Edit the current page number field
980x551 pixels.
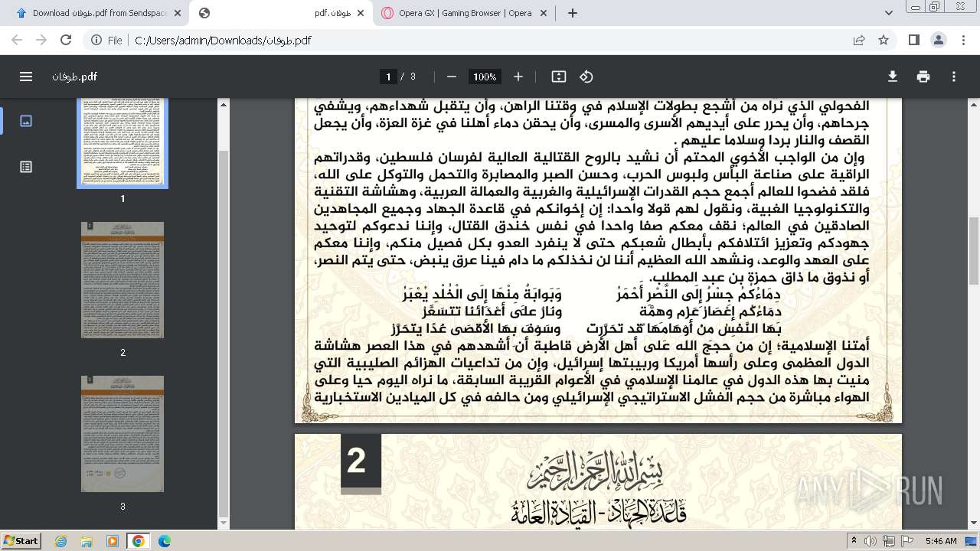coord(388,77)
